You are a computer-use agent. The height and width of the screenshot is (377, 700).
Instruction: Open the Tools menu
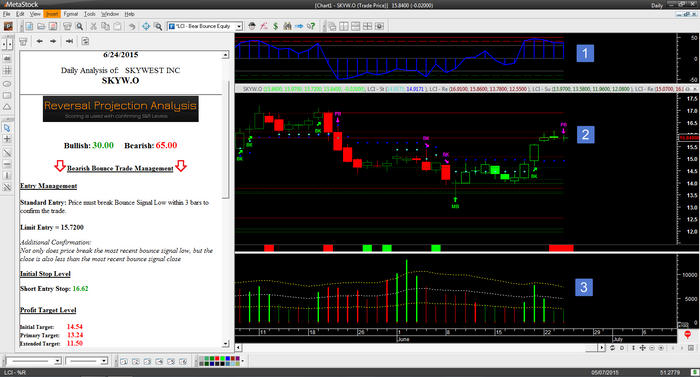90,14
